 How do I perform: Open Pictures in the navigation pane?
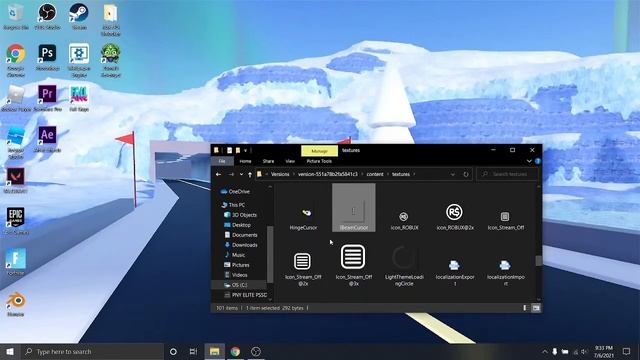(x=237, y=265)
